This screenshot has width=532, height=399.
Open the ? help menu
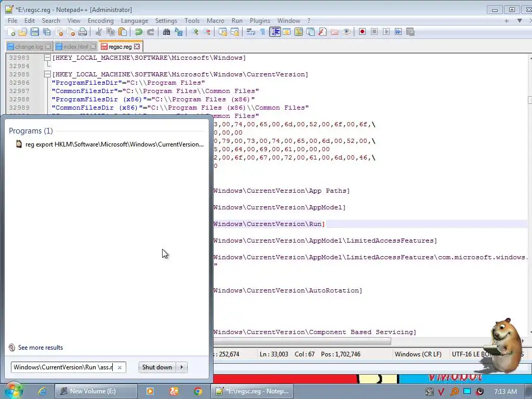309,21
